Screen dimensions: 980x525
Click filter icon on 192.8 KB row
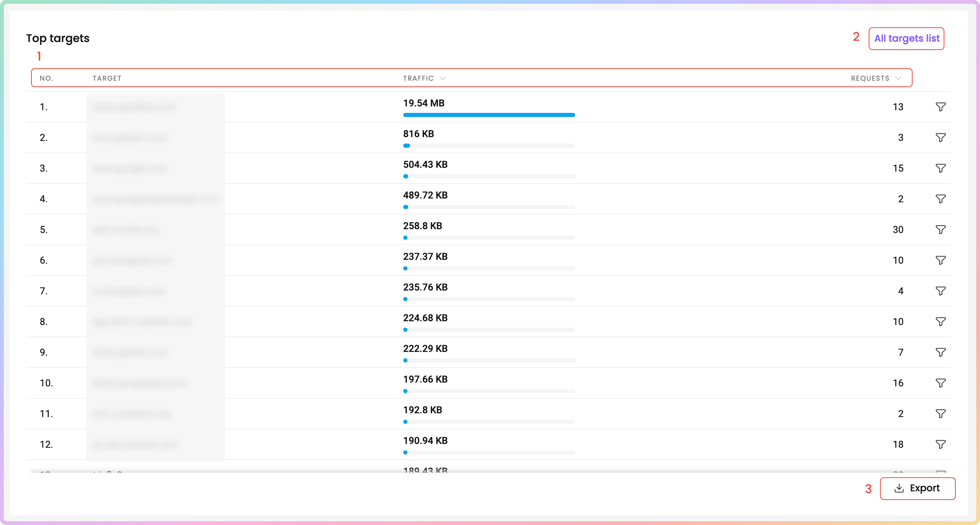pos(940,413)
